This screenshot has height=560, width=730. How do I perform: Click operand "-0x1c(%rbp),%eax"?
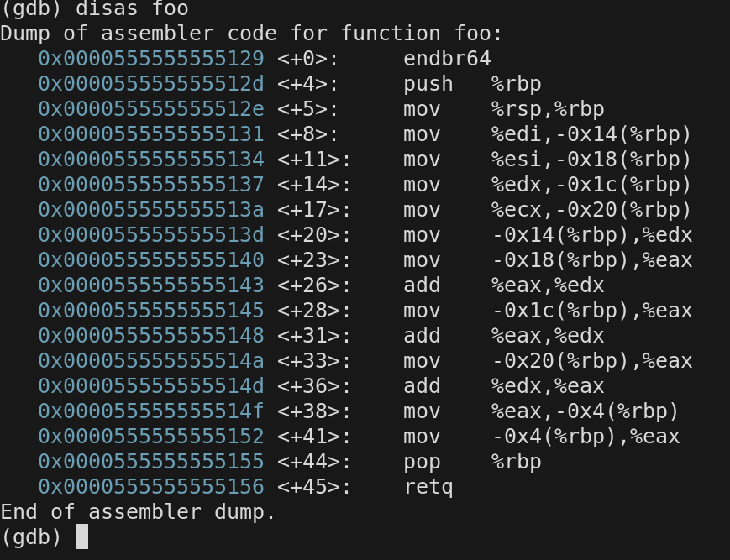click(591, 311)
